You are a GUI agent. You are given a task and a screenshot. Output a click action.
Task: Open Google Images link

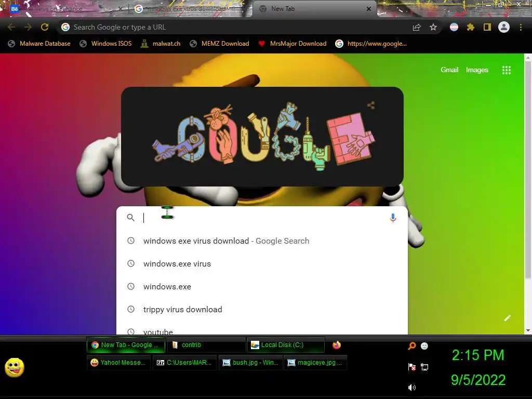click(x=477, y=70)
